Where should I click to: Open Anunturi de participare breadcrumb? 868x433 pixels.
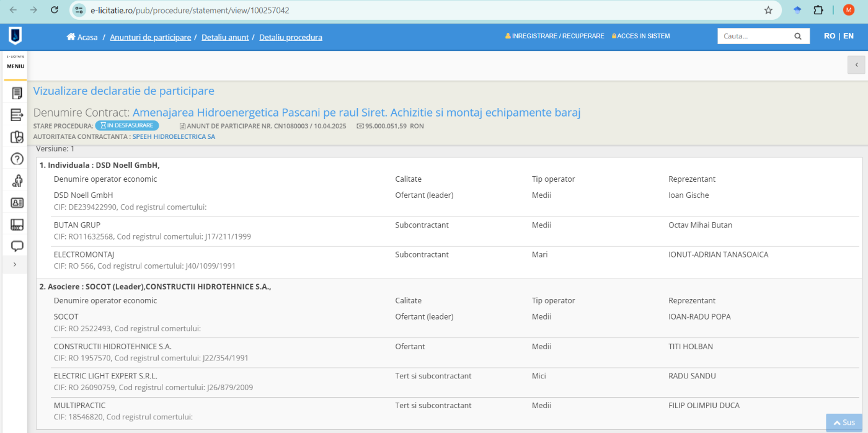click(x=150, y=37)
